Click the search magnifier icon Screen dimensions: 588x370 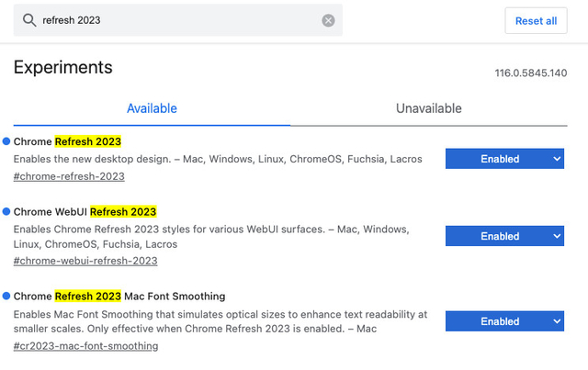tap(29, 20)
